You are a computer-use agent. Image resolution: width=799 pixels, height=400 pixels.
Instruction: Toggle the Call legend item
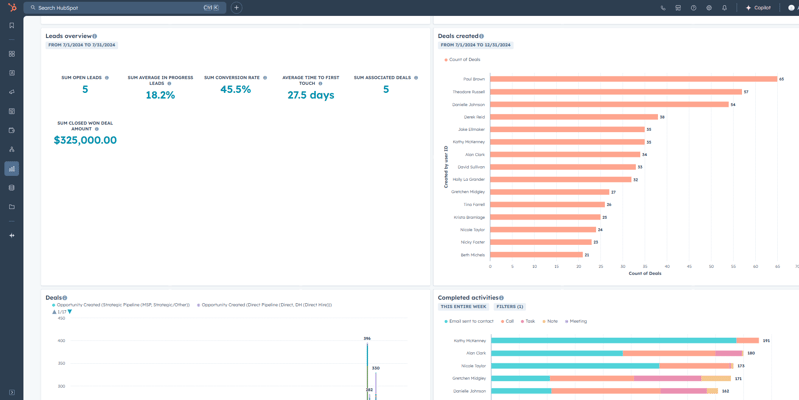click(508, 322)
